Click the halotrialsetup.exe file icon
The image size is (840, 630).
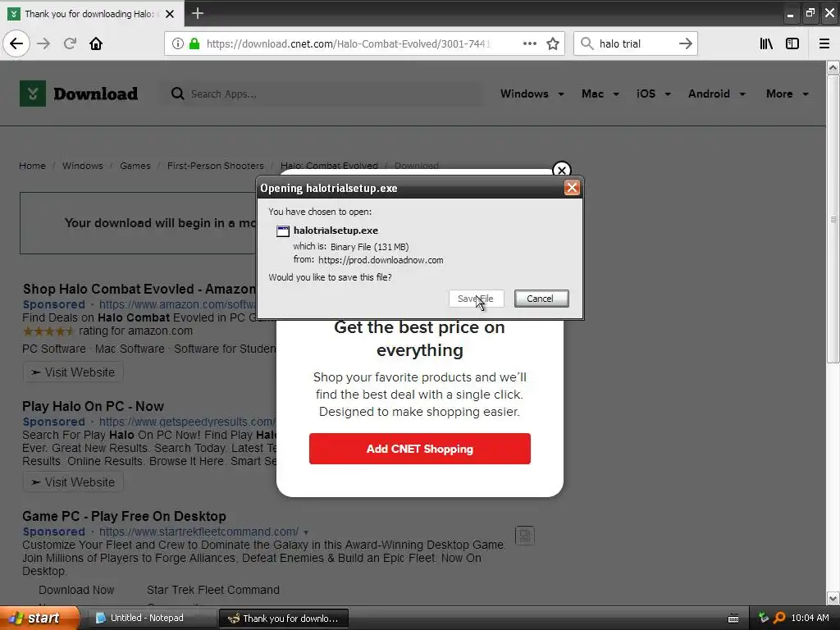(283, 231)
